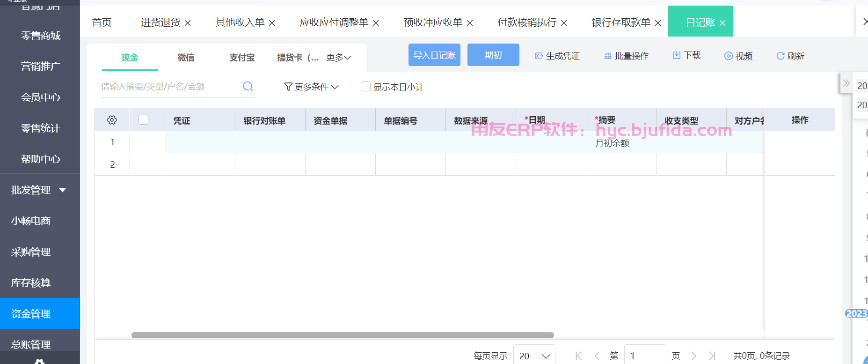Open 采购管理 in sidebar
Viewport: 868px width, 364px height.
pos(31,252)
